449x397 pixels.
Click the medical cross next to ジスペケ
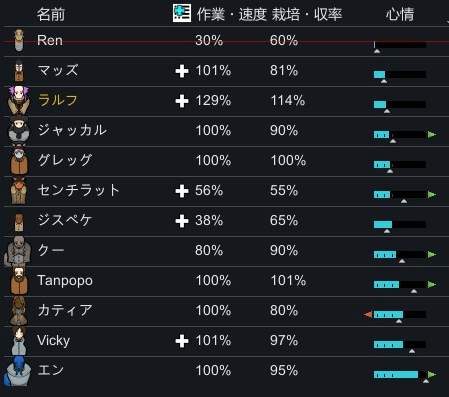coord(182,221)
